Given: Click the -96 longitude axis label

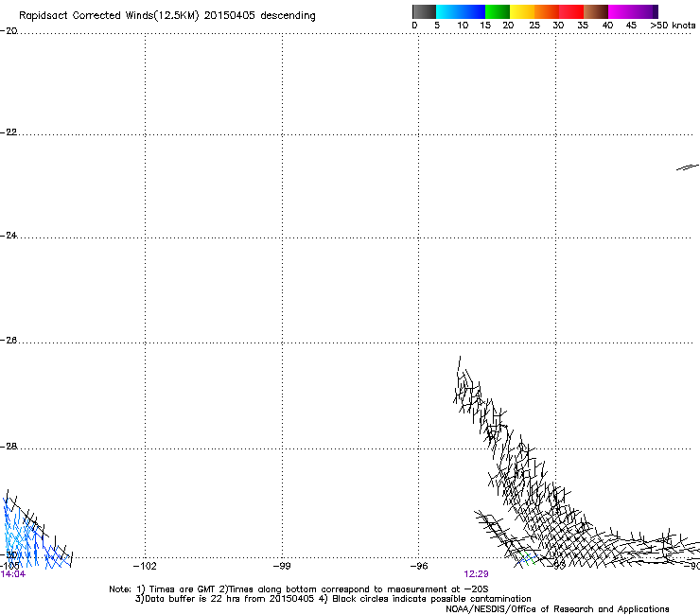Looking at the screenshot, I should [x=419, y=567].
